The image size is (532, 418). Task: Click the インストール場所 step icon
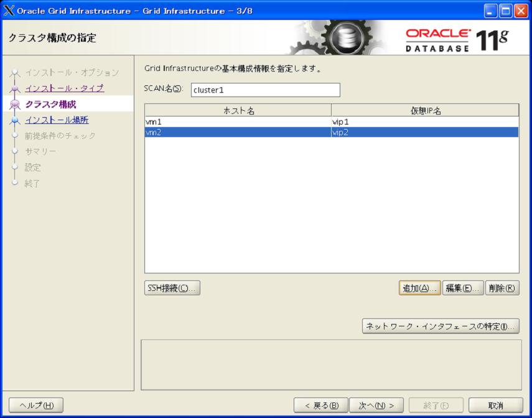pyautogui.click(x=14, y=120)
